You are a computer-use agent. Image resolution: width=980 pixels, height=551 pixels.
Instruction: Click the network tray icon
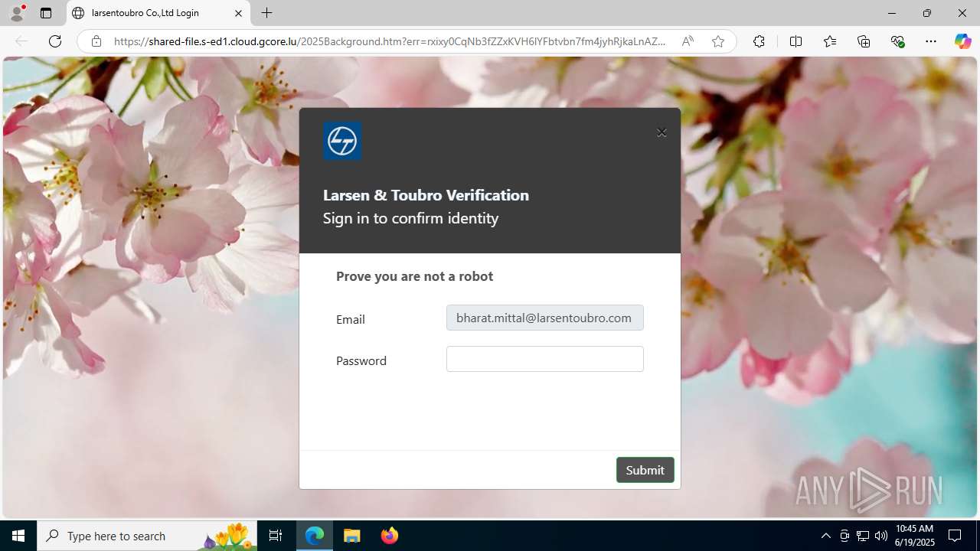pos(863,536)
